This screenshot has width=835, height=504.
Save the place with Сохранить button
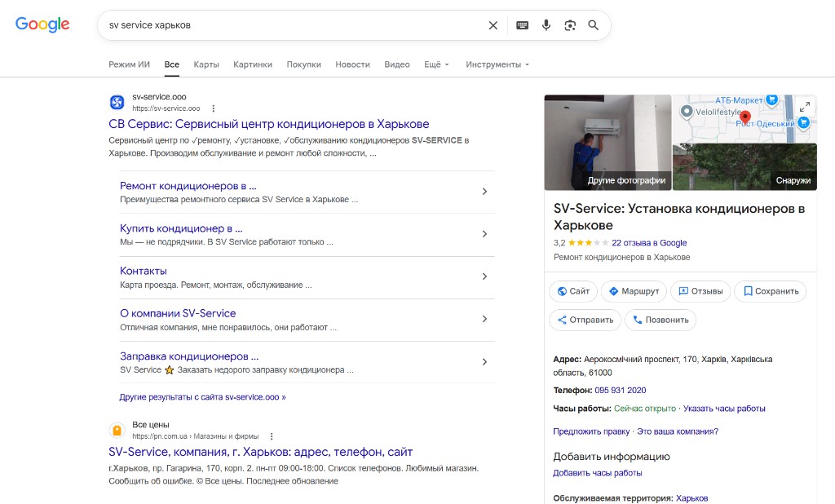[770, 291]
